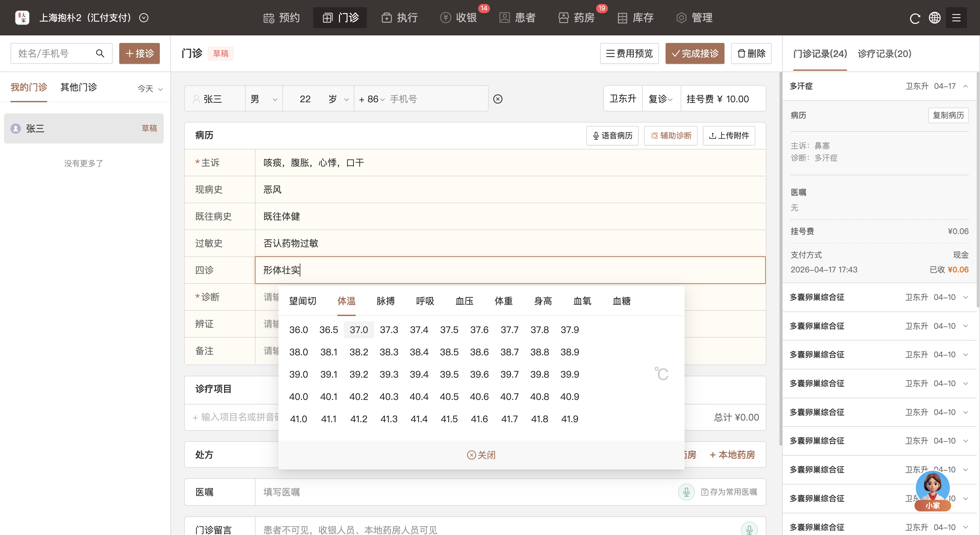Click 关闭 to close vitals popup

pos(481,455)
